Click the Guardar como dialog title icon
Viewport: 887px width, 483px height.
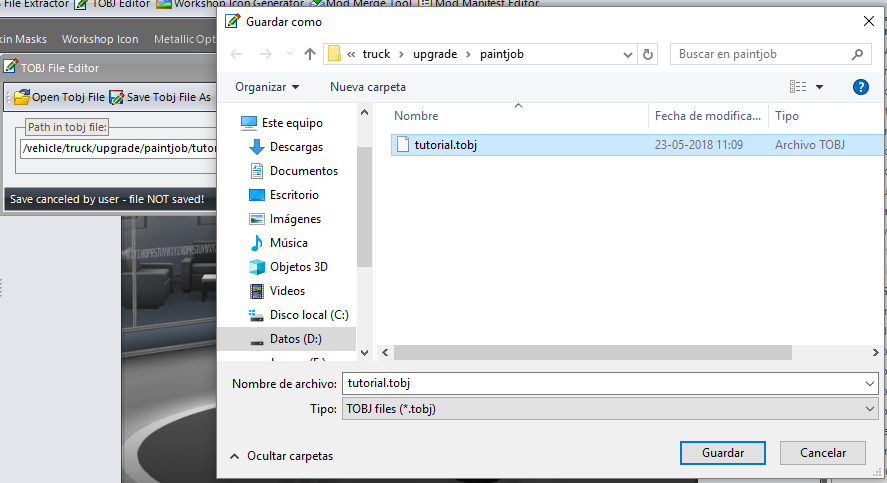(232, 21)
